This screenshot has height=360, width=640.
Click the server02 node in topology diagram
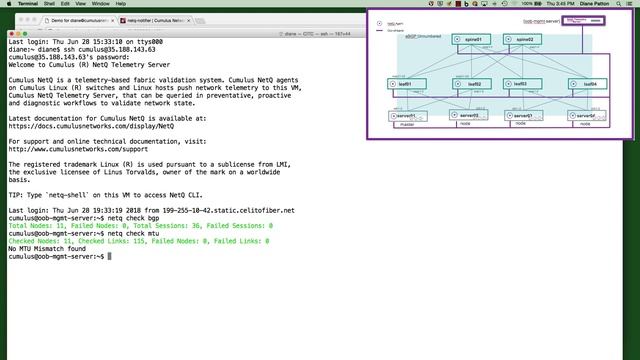pos(468,115)
